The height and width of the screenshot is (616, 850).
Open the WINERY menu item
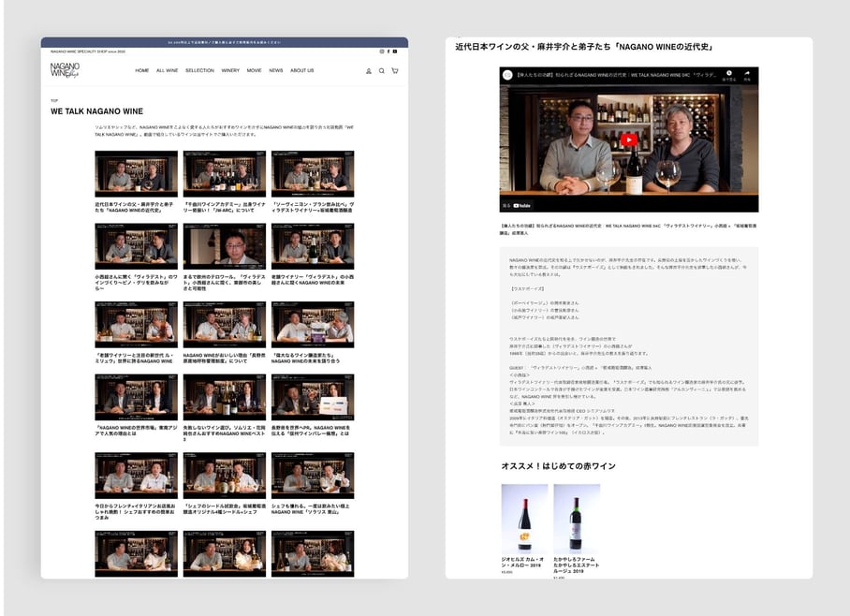230,70
